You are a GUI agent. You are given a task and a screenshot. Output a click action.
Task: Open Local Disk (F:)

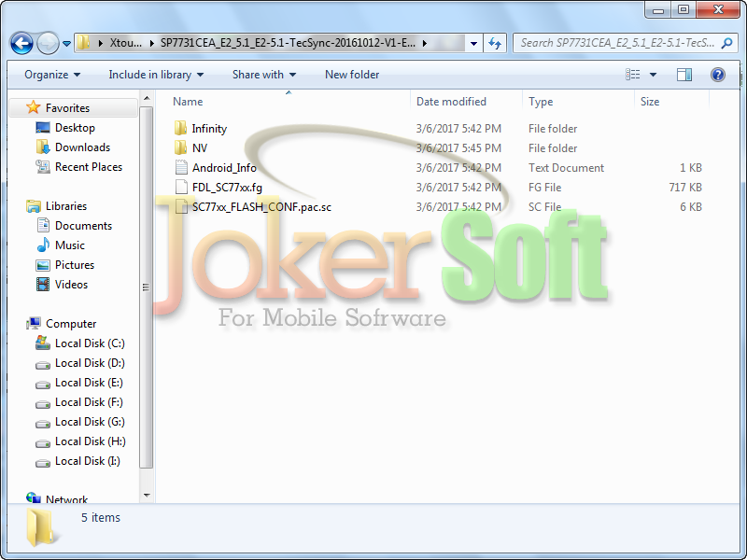point(89,402)
